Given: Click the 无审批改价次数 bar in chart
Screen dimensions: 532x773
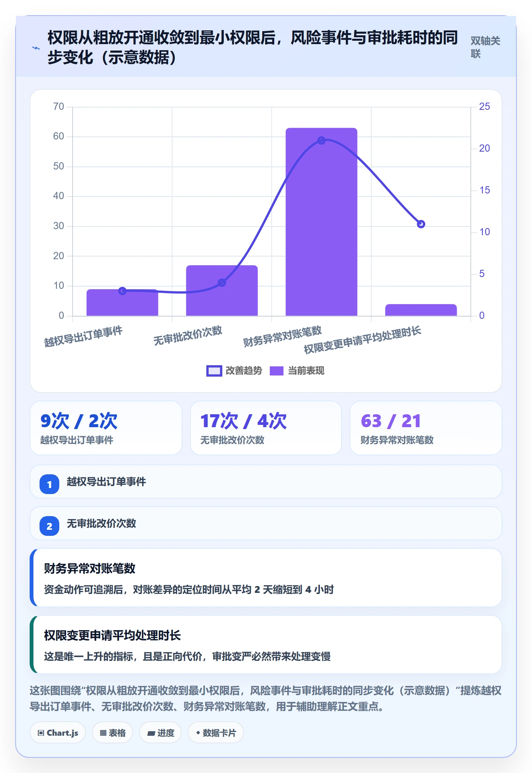Looking at the screenshot, I should point(222,290).
